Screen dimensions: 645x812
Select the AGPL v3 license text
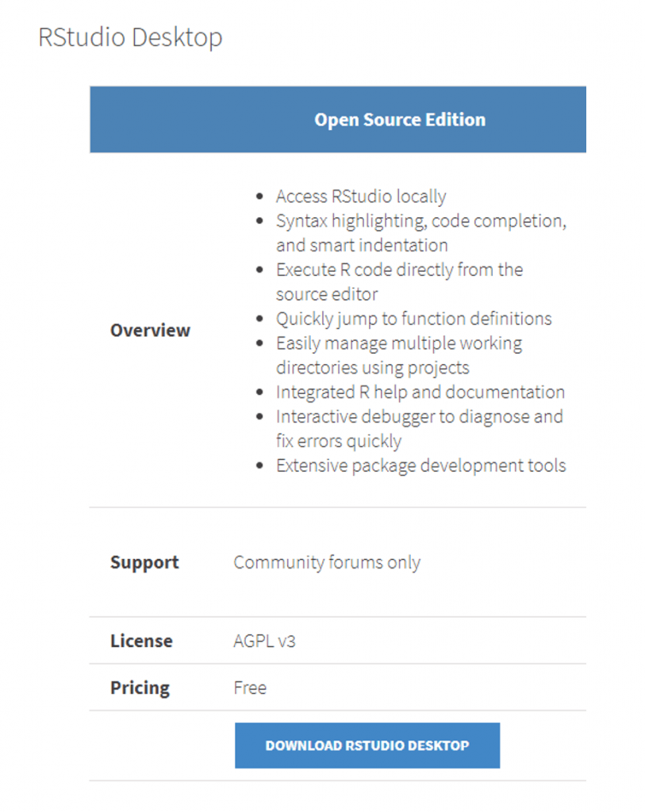263,641
